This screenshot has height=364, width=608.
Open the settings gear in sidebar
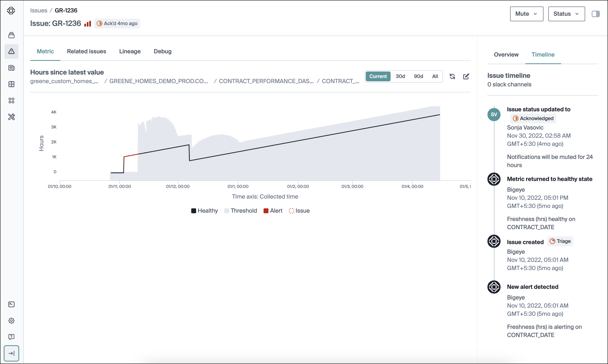coord(11,320)
